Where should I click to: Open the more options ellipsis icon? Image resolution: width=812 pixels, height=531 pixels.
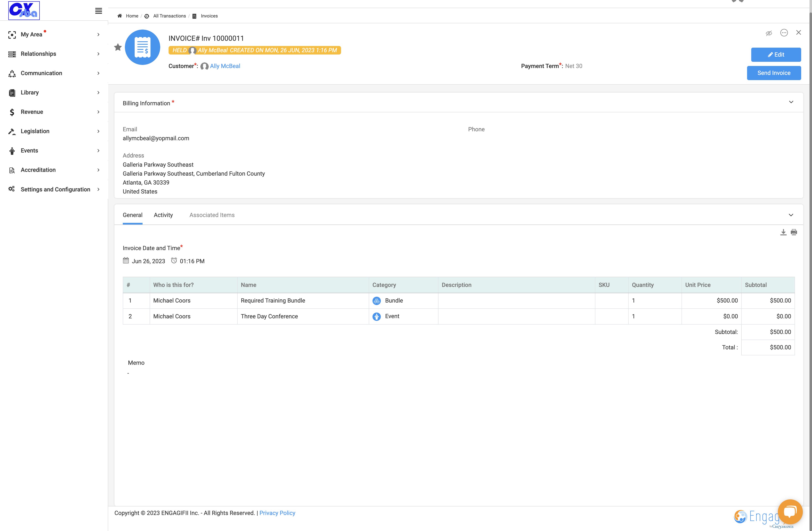tap(784, 33)
